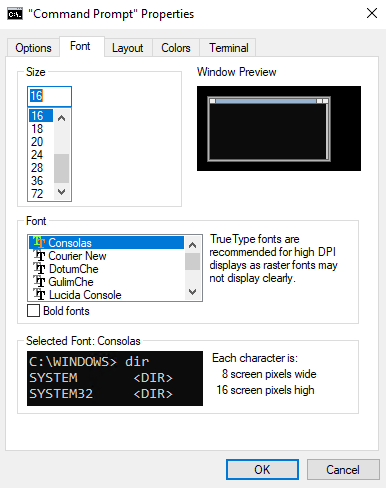
Task: Click the TrueType icon beside DotumChe
Action: (39, 269)
